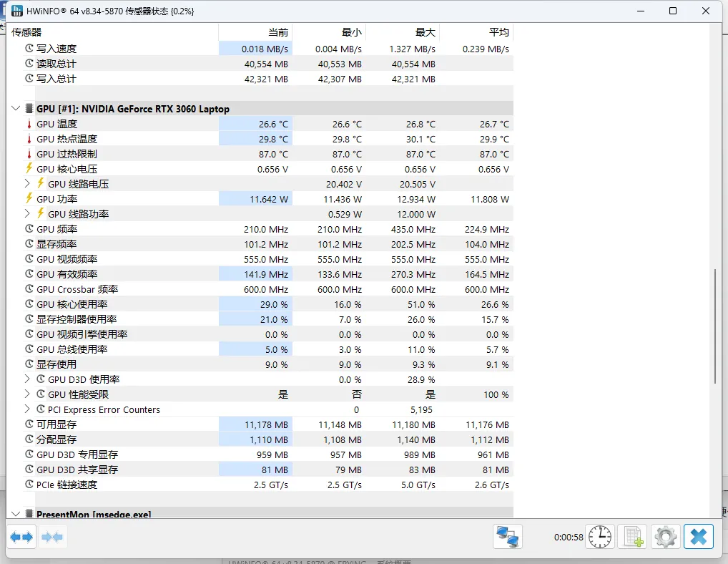Click the GPU chip icon beside GPU [#1]
This screenshot has height=564, width=728.
[29, 109]
